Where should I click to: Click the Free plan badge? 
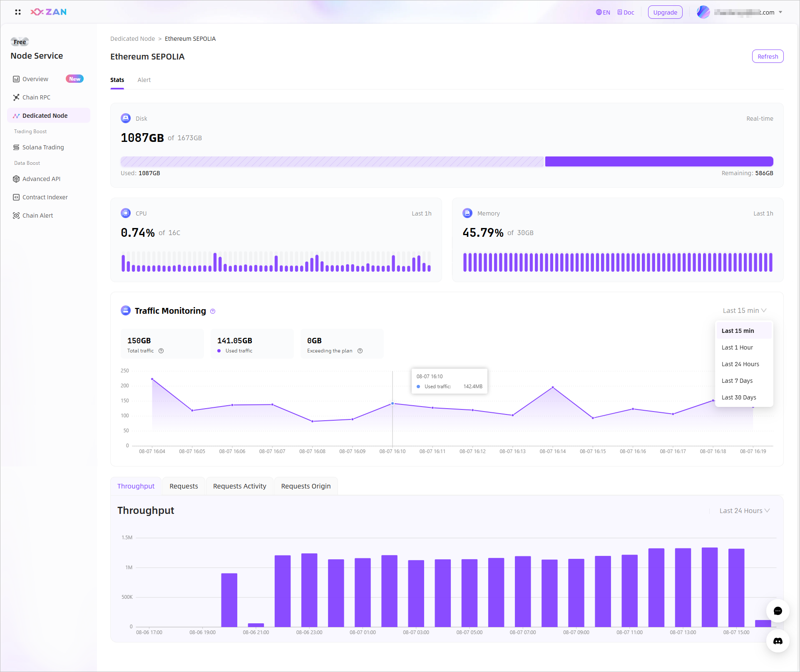(20, 42)
